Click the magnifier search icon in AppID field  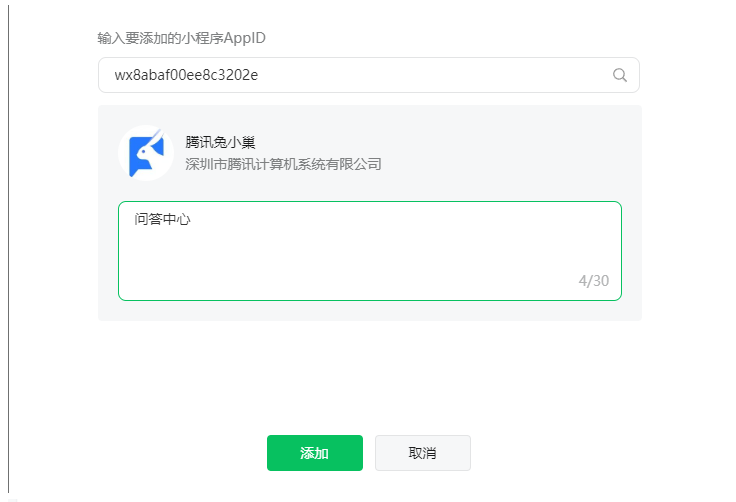(x=620, y=75)
